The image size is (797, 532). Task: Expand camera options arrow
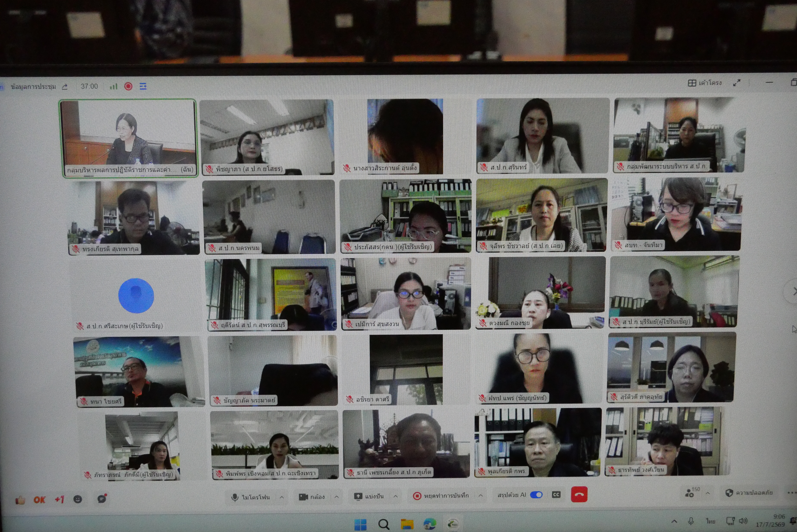click(x=336, y=497)
